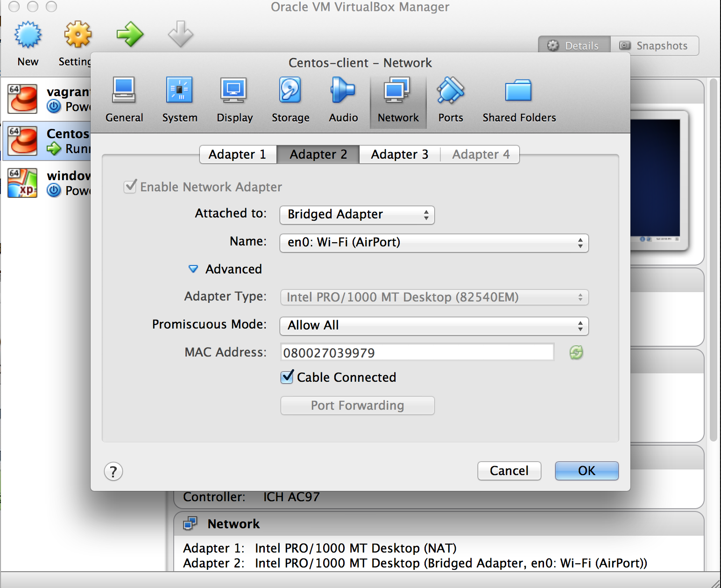Image resolution: width=721 pixels, height=588 pixels.
Task: Open the adapter Name dropdown
Action: click(x=434, y=243)
